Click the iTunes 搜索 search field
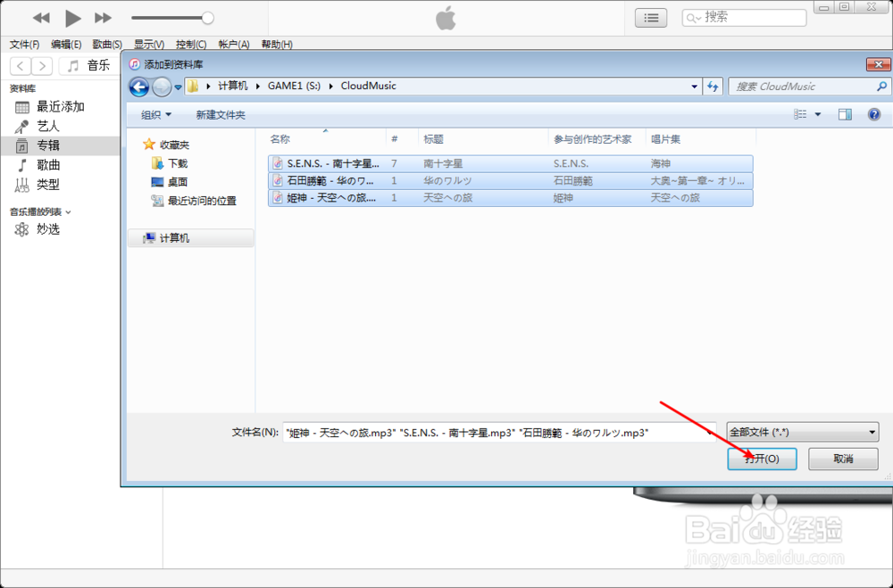The height and width of the screenshot is (588, 893). [x=744, y=18]
